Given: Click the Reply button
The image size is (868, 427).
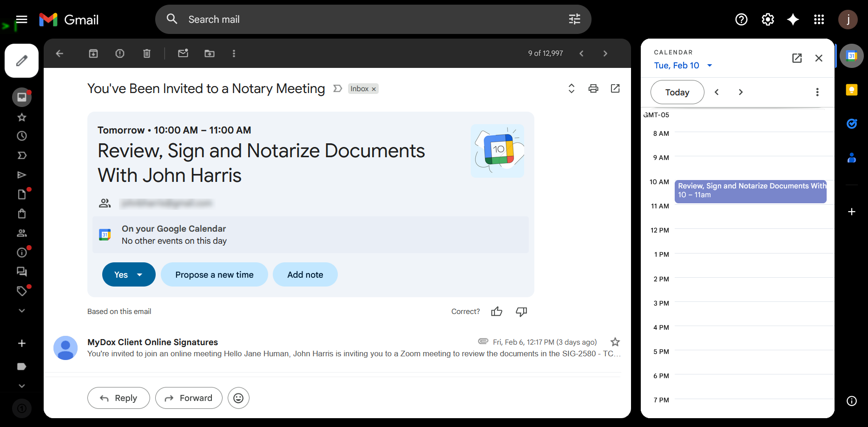Looking at the screenshot, I should click(118, 398).
